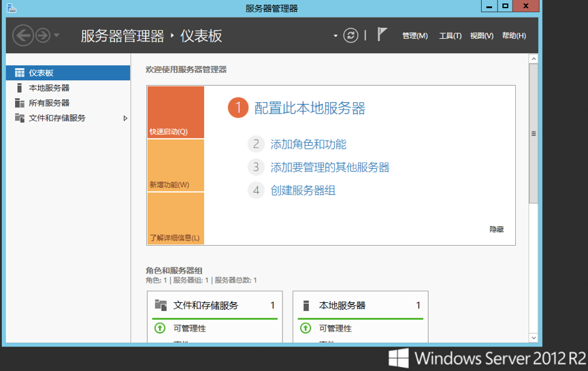
Task: Open the dropdown arrow left of refresh
Action: point(336,36)
